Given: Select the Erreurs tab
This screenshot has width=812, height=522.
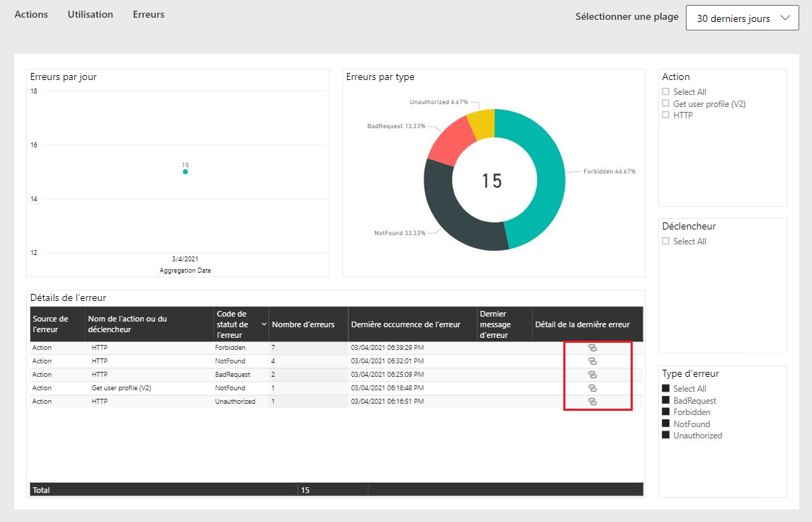Looking at the screenshot, I should pos(149,14).
